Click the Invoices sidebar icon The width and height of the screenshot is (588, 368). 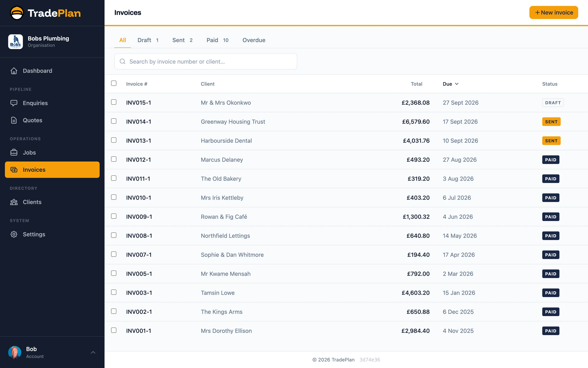click(x=14, y=170)
